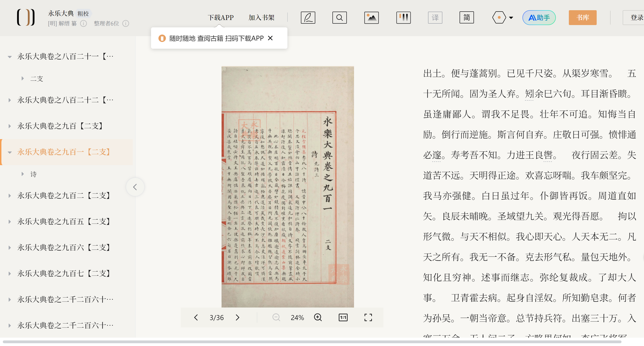Collapse the left sidebar panel
This screenshot has height=346, width=644.
[135, 187]
